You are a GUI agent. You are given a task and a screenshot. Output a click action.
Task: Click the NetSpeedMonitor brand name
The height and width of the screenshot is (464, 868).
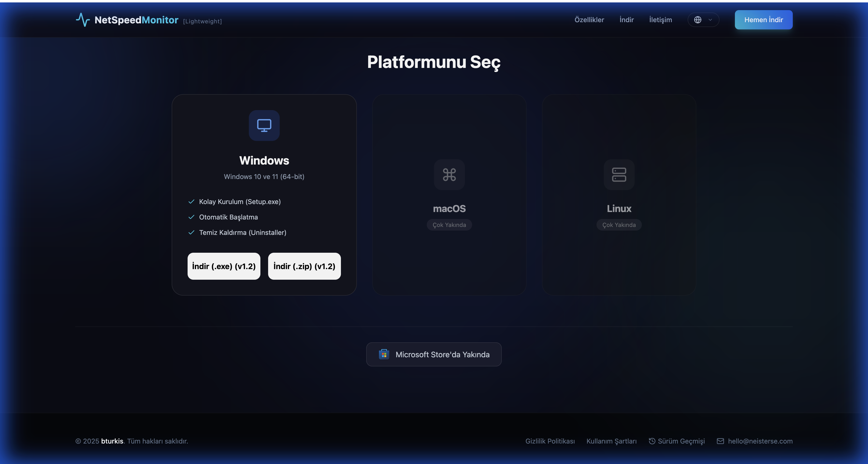(x=136, y=20)
